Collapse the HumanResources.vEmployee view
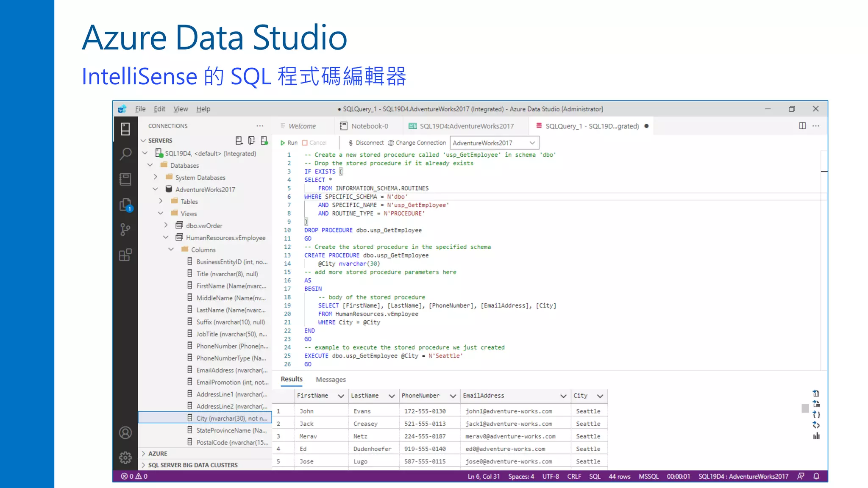This screenshot has width=868, height=488. [166, 237]
